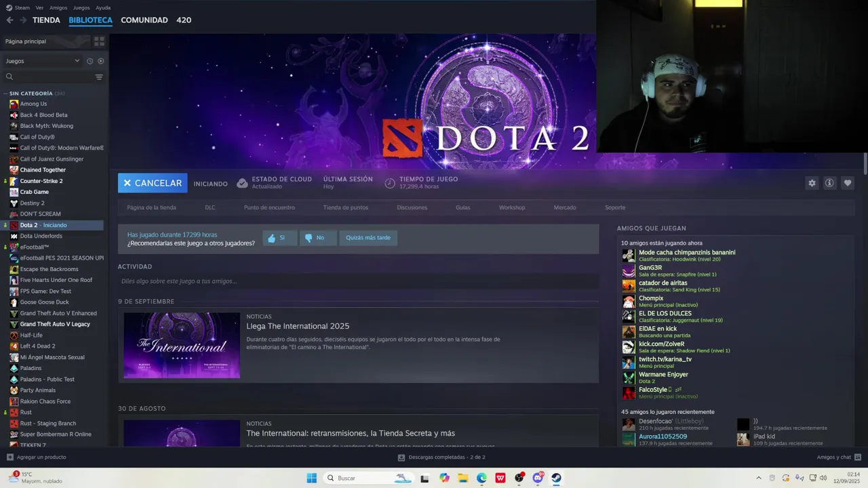Screen dimensions: 868x488
Task: Open Microsoft Edge from the taskbar
Action: pyautogui.click(x=481, y=478)
